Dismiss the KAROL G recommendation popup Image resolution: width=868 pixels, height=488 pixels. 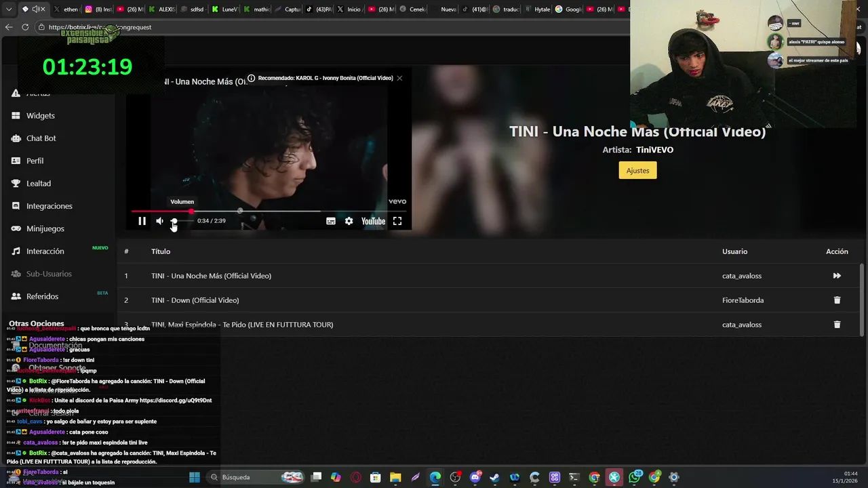point(399,78)
